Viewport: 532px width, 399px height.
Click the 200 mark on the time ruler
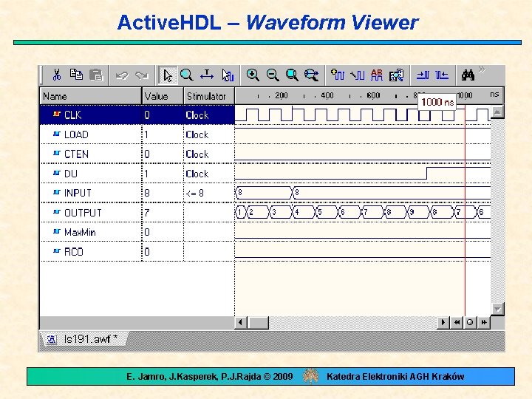tap(282, 96)
